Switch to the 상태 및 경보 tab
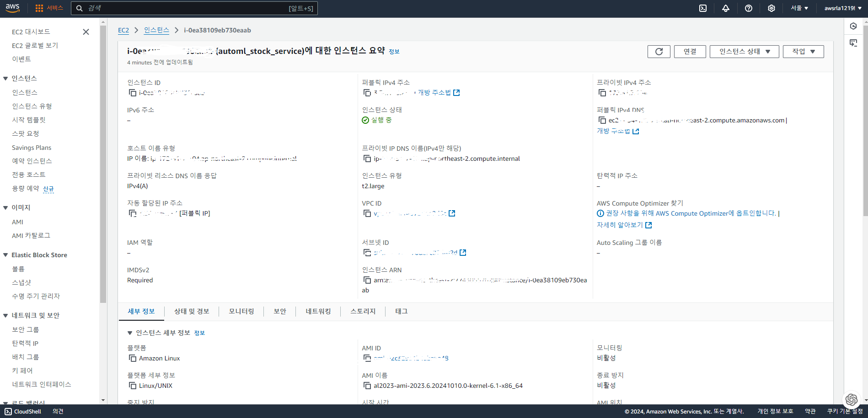 (192, 311)
